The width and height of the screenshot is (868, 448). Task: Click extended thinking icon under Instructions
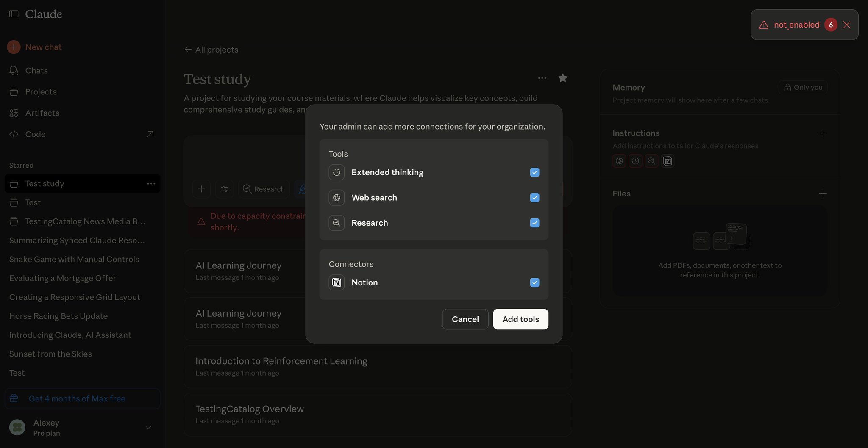(x=635, y=161)
